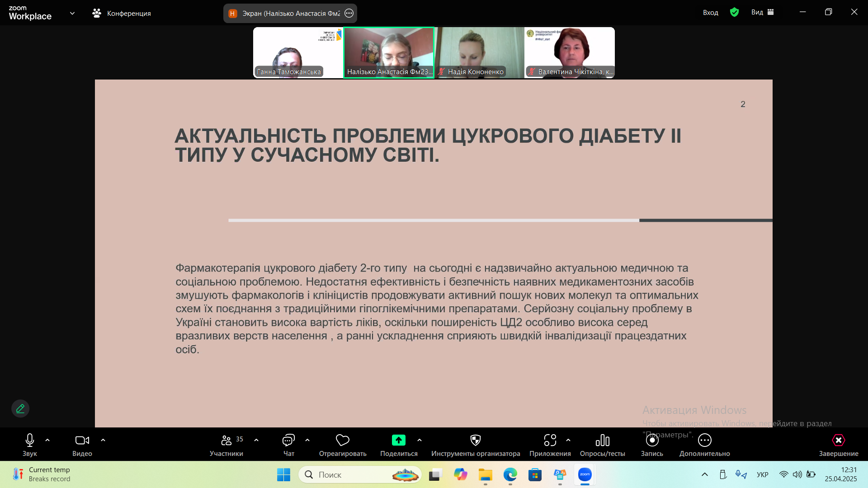Screen dimensions: 868x488
Task: Open the microphone in-use tray icon
Action: pos(741,474)
